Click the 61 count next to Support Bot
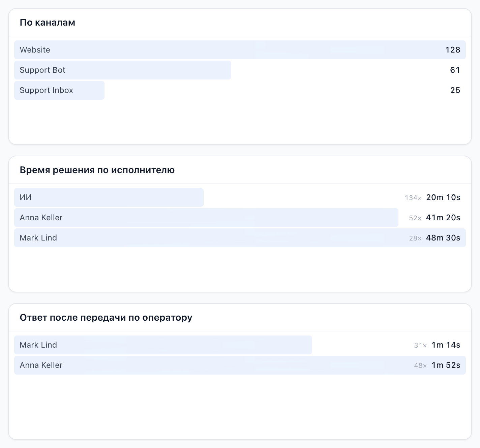The height and width of the screenshot is (448, 480). (x=455, y=70)
